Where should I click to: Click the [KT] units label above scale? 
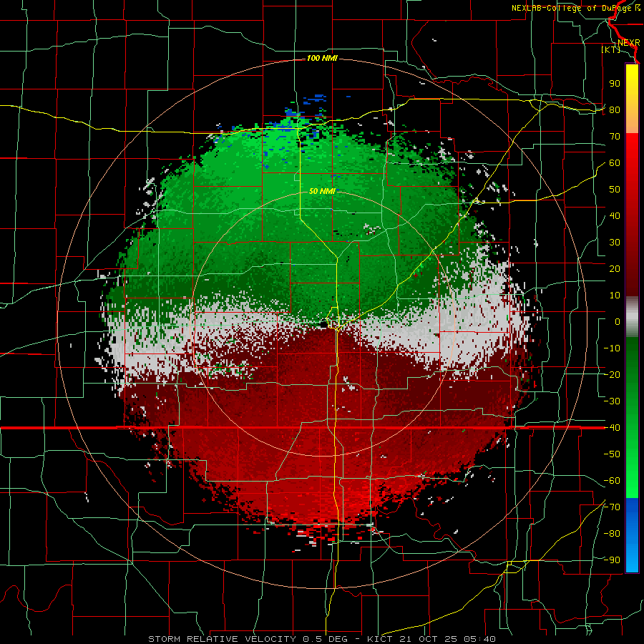click(611, 49)
